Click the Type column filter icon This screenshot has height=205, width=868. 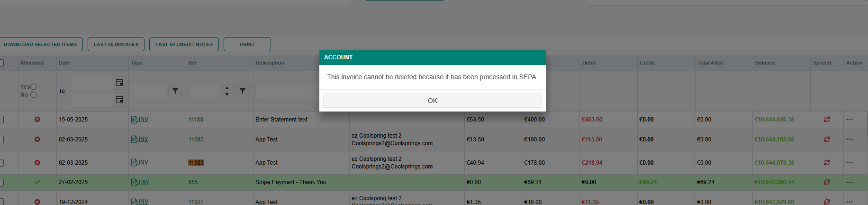(x=175, y=91)
